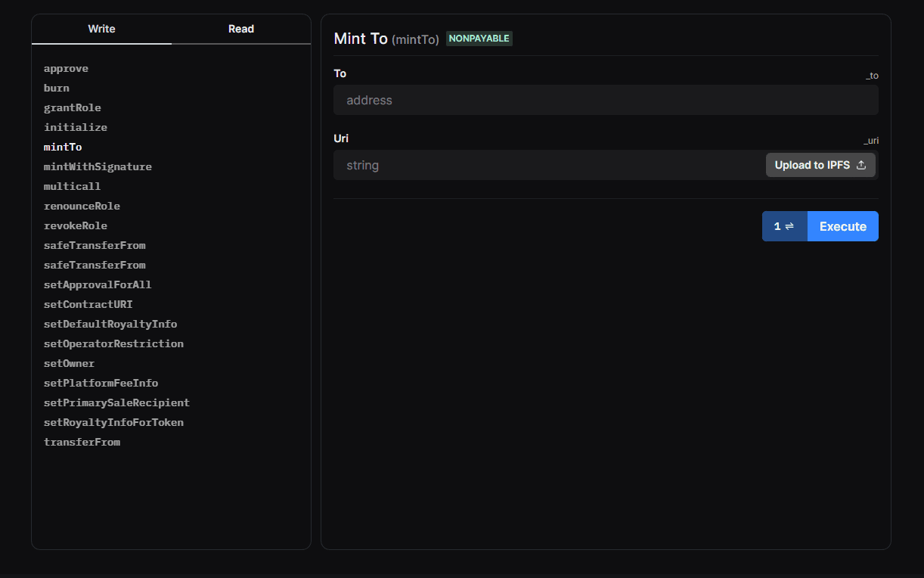Click Upload to IPFS button
This screenshot has width=924, height=578.
820,165
